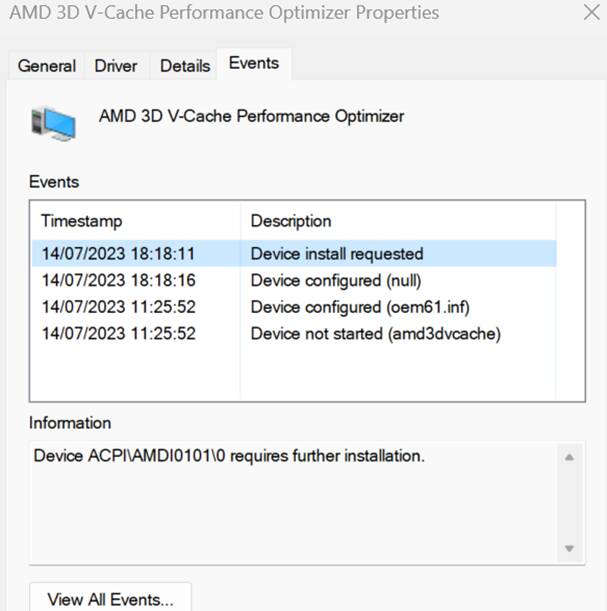Switch to the General tab
This screenshot has height=611, width=607.
pos(46,66)
